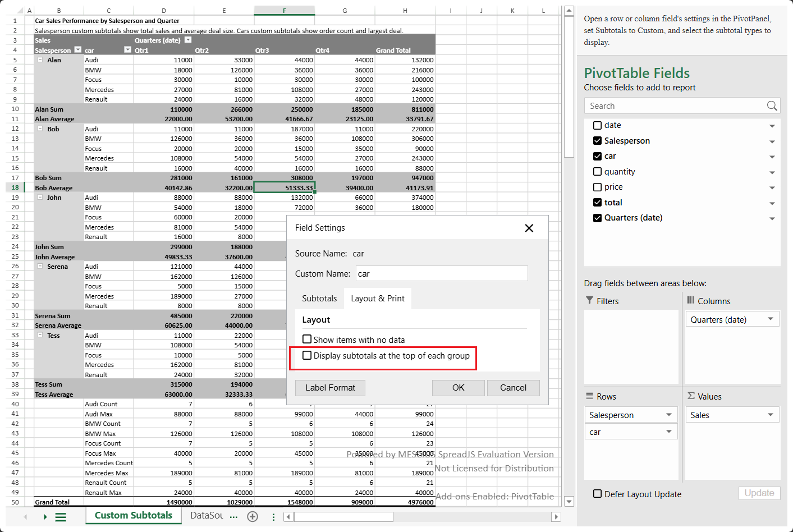793x532 pixels.
Task: Open quantity field dropdown arrow in field list
Action: pos(772,172)
